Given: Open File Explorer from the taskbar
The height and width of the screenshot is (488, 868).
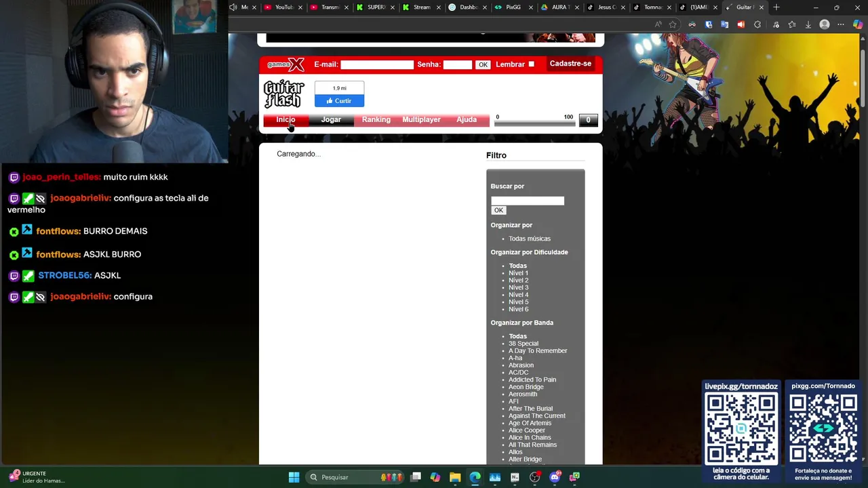Looking at the screenshot, I should [455, 477].
